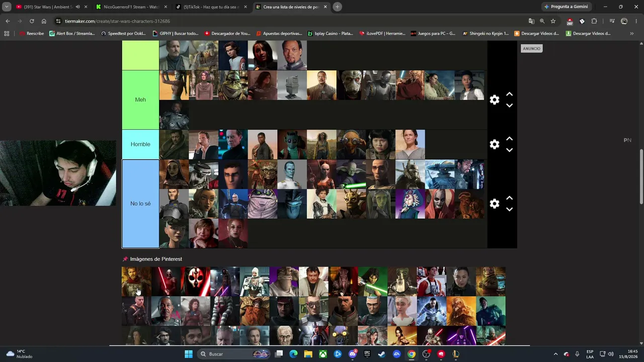Go back with the browser back arrow
The width and height of the screenshot is (644, 362).
click(8, 21)
